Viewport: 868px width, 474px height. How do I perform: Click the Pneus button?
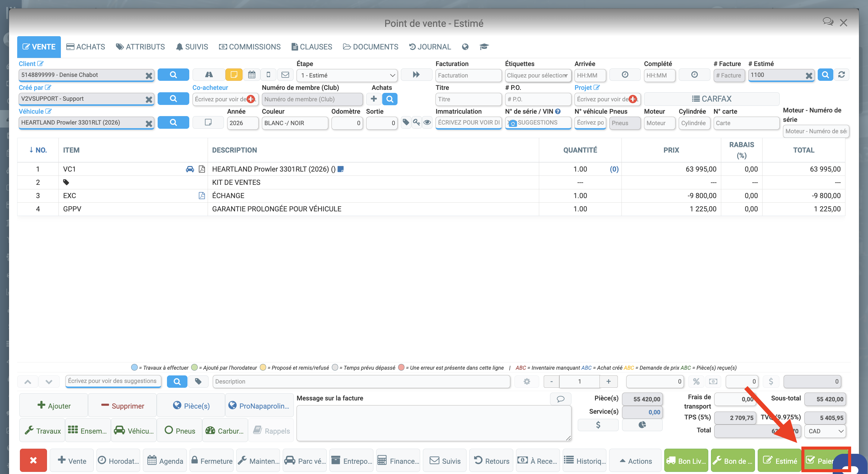pos(180,431)
